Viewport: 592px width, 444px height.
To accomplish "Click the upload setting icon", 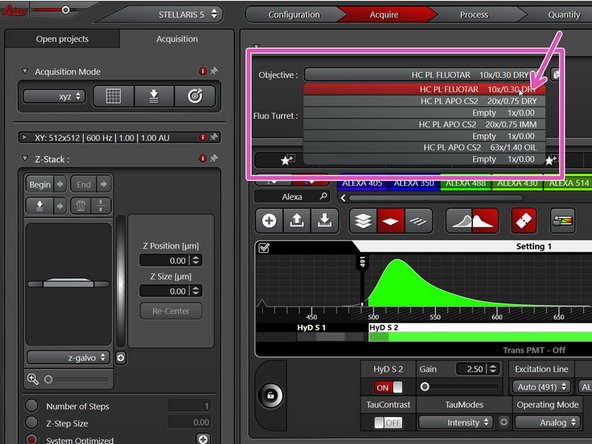I will (x=297, y=220).
